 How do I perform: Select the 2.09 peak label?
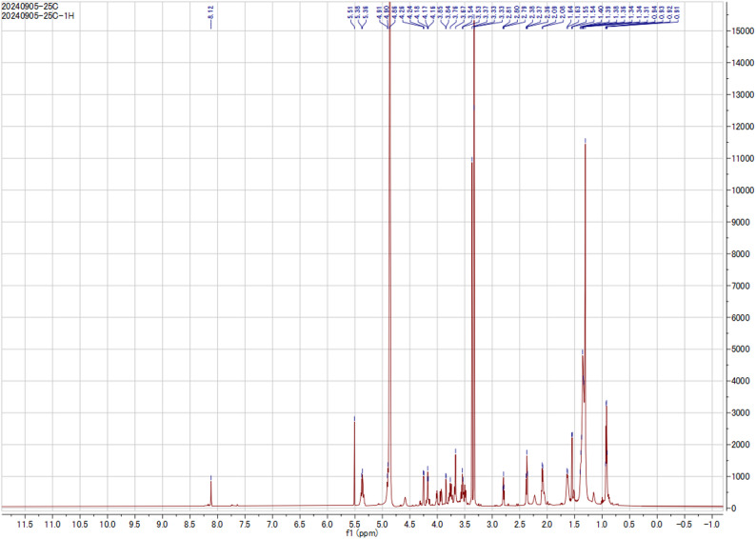554,12
